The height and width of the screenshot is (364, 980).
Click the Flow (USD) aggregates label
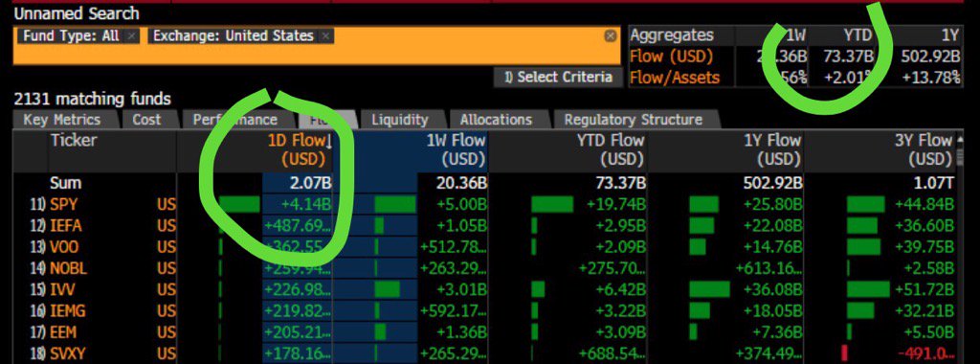[x=672, y=57]
